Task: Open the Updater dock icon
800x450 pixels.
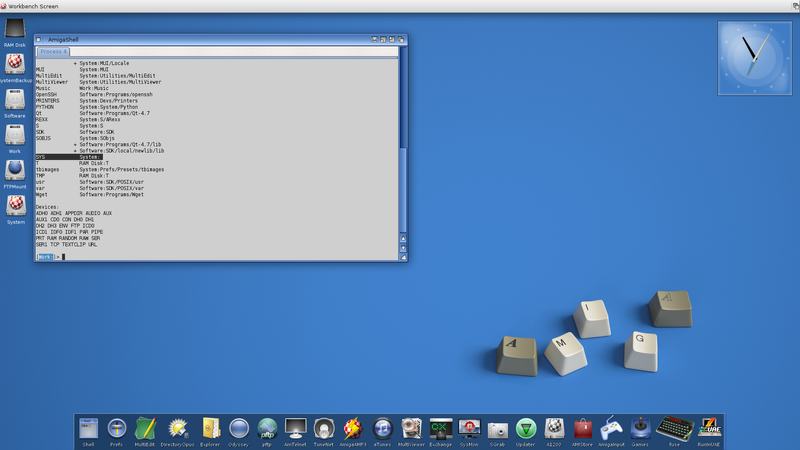Action: (x=525, y=429)
